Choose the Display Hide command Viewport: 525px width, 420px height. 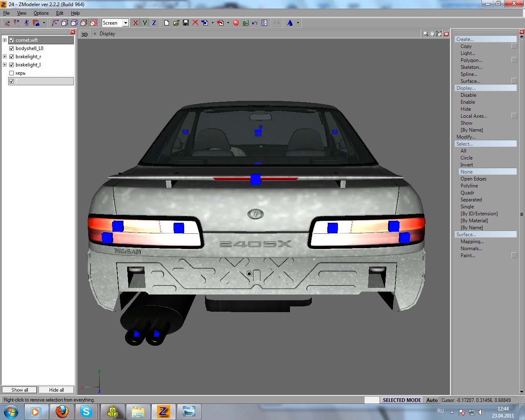(466, 109)
